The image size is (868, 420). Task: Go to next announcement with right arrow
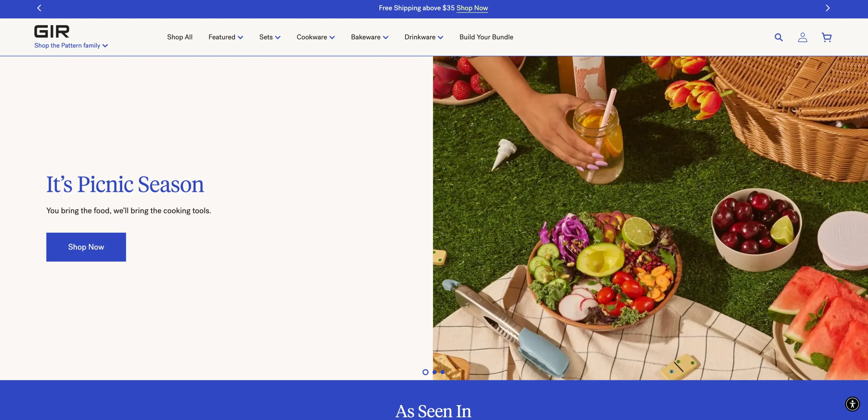click(x=827, y=8)
